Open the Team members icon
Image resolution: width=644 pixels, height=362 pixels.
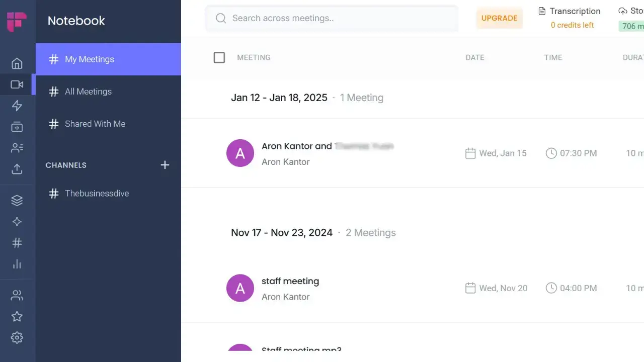point(17,295)
